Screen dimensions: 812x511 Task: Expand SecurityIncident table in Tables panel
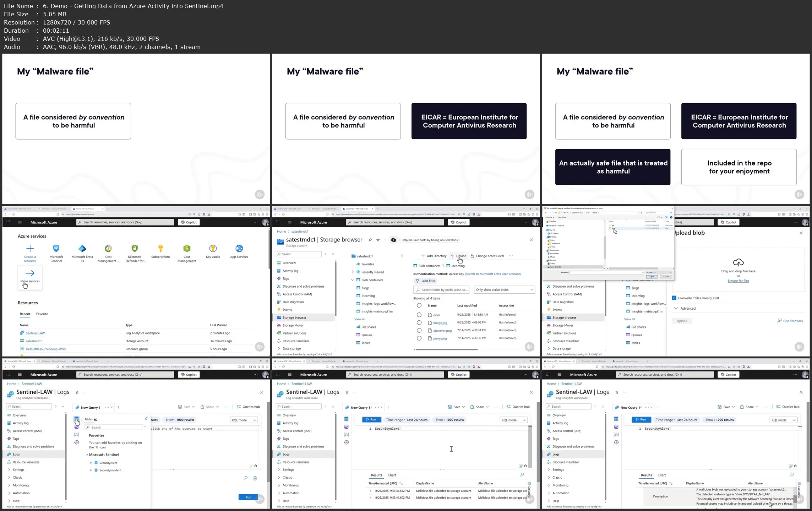(x=91, y=470)
